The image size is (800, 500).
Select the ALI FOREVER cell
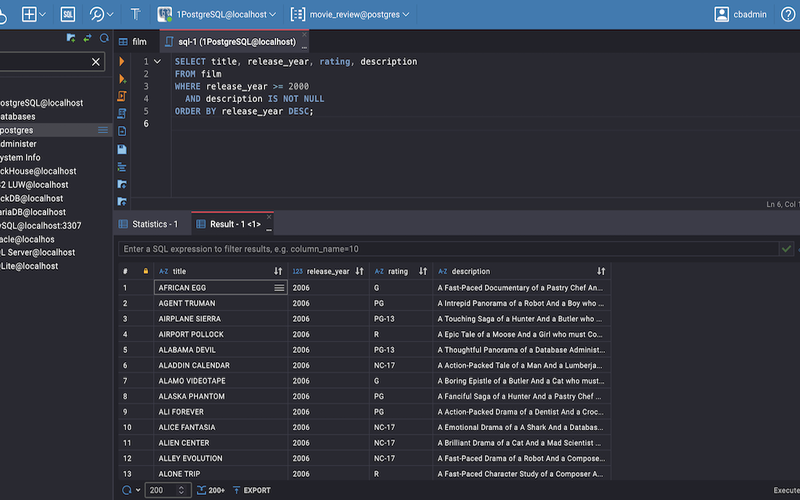pos(221,412)
